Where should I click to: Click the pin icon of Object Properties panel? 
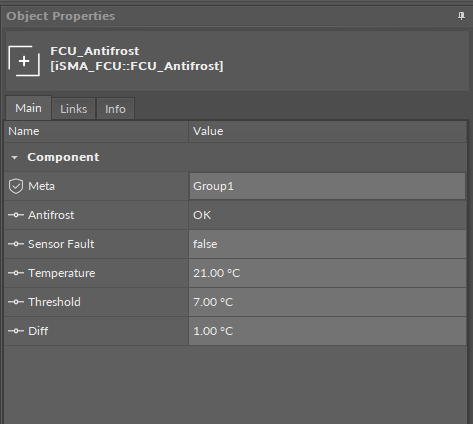tap(461, 16)
